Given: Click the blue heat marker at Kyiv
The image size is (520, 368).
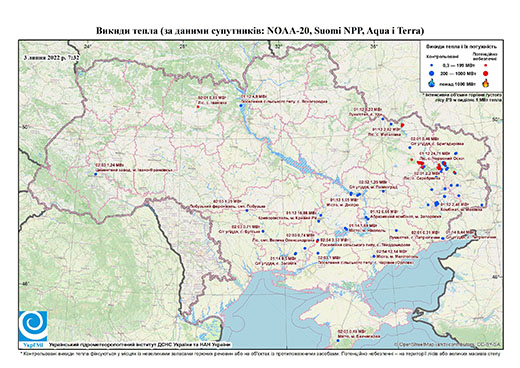Looking at the screenshot, I should click(241, 106).
